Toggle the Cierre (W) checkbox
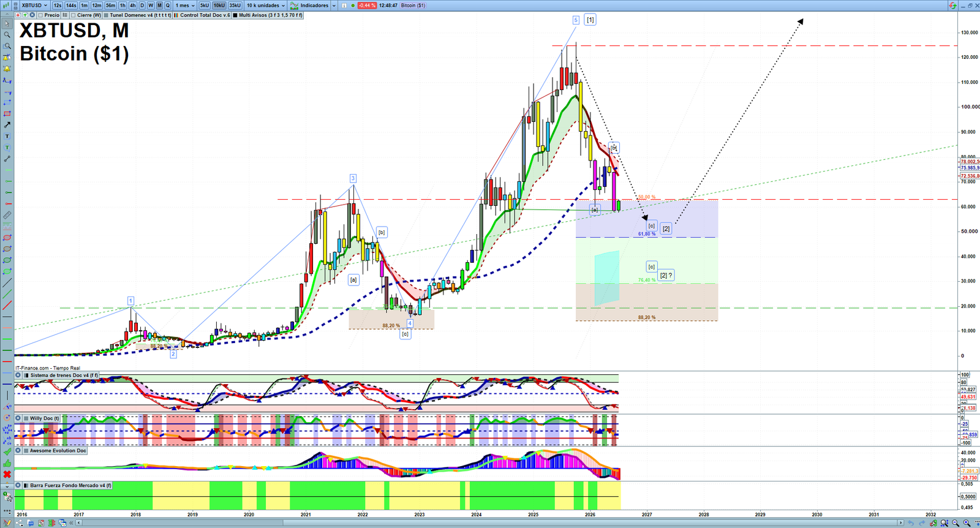 coord(73,15)
